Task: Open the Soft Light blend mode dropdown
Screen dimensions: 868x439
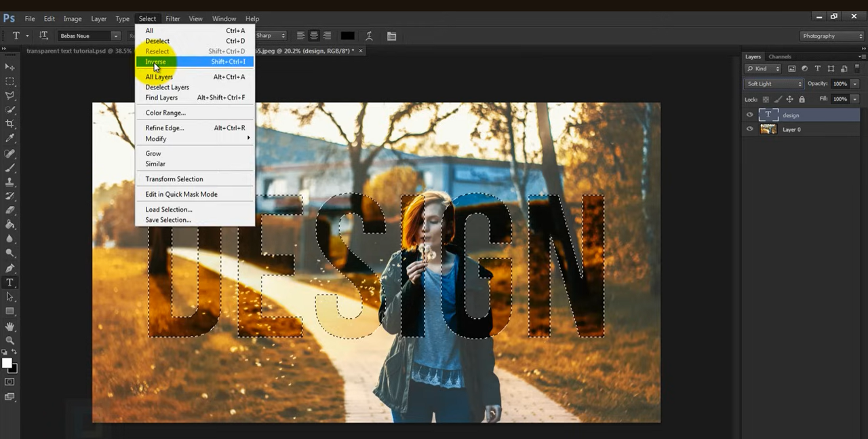Action: tap(774, 83)
